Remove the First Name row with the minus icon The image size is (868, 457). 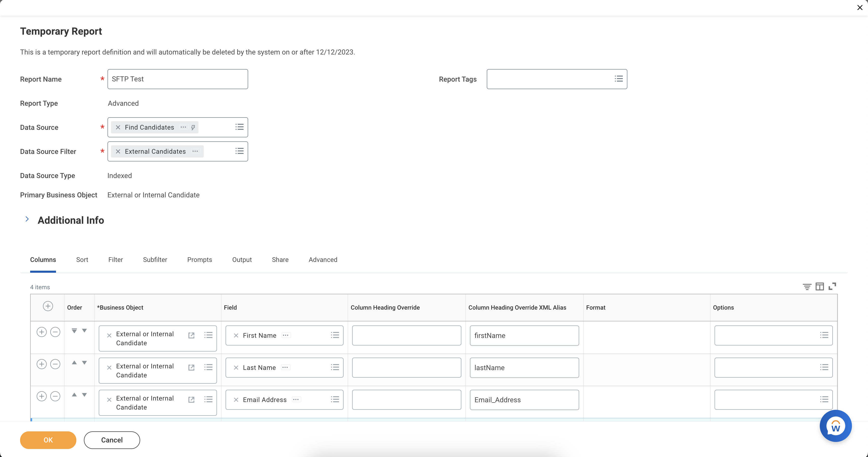tap(55, 332)
